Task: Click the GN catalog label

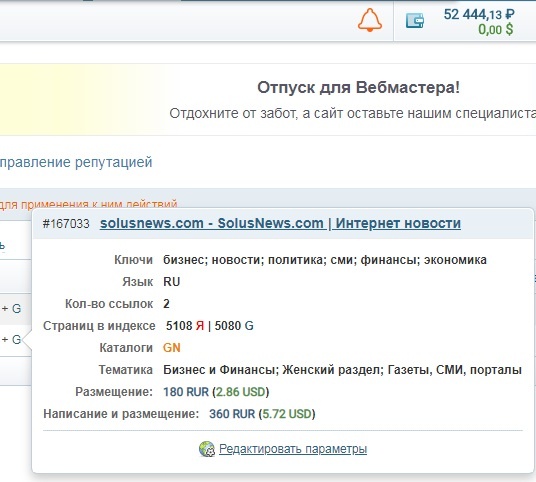Action: tap(172, 348)
